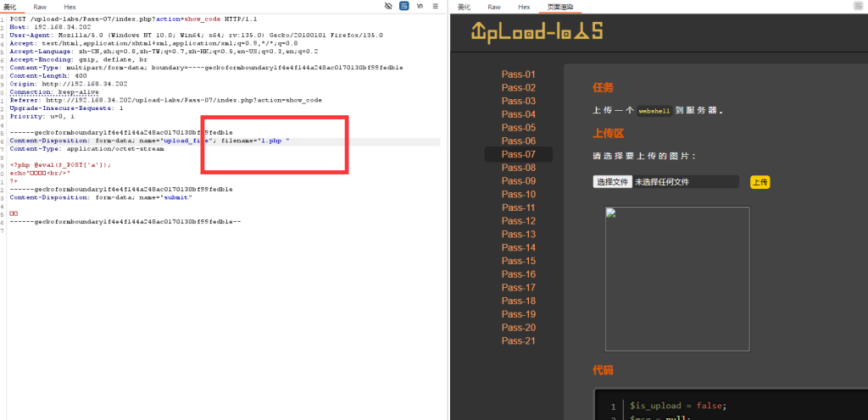Click the Accept-Encoding header line

tap(79, 59)
